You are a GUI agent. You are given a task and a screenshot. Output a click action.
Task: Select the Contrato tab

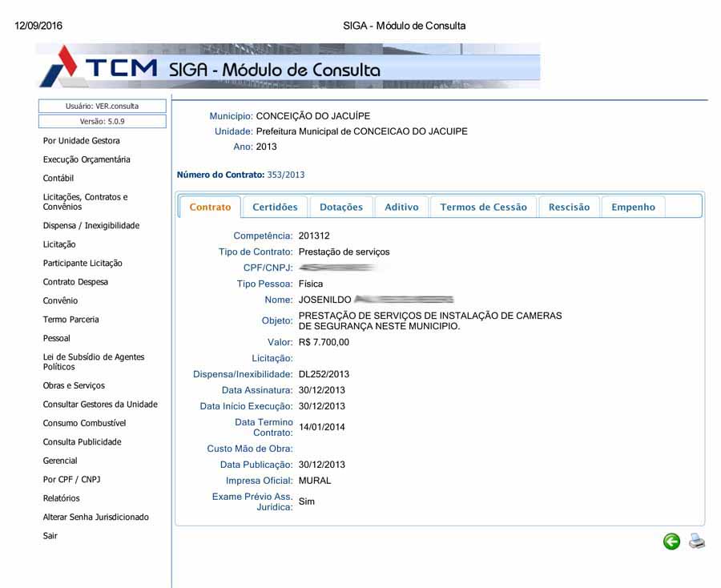(x=210, y=207)
